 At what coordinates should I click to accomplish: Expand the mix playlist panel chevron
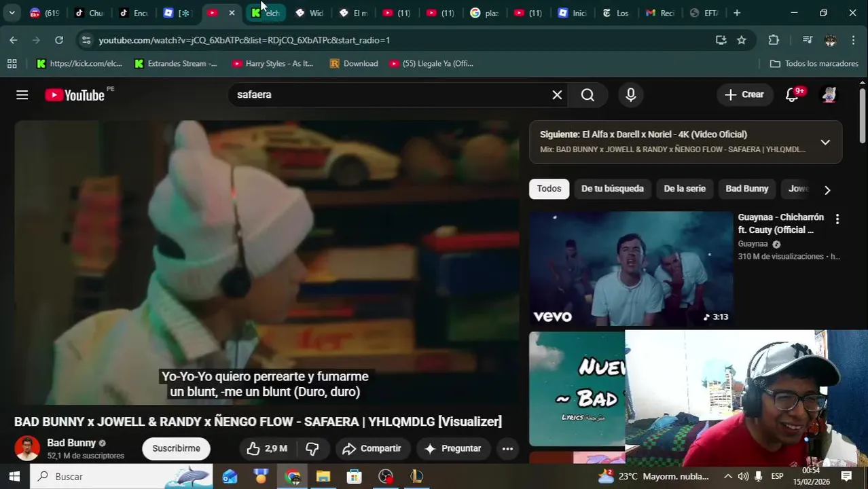825,142
